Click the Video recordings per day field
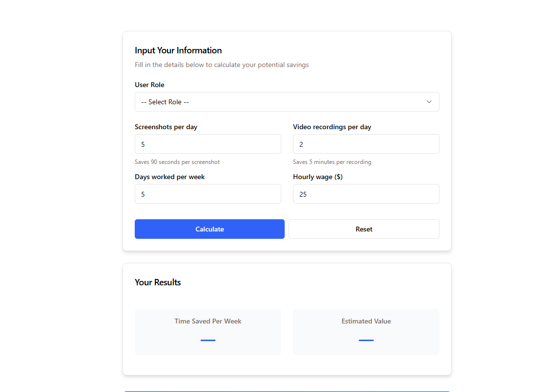Image resolution: width=537 pixels, height=392 pixels. [366, 144]
